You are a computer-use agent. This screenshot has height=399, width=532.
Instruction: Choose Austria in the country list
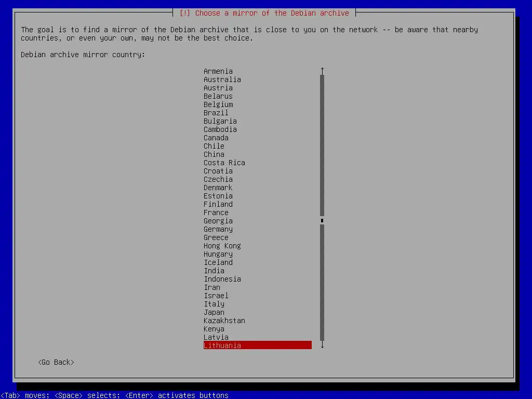(218, 88)
